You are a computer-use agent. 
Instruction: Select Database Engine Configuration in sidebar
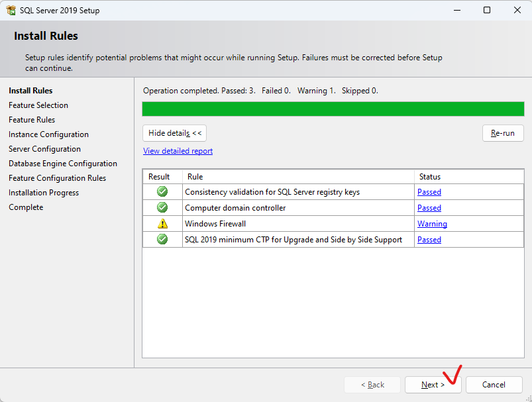[63, 164]
